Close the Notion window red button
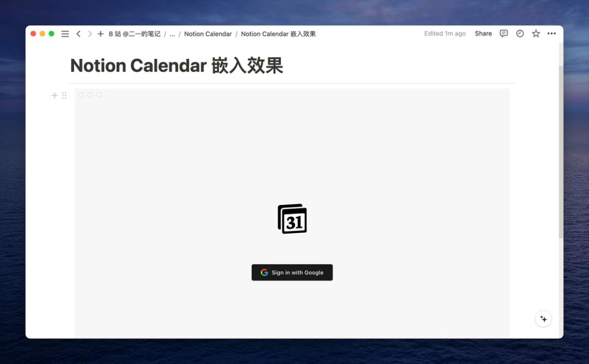Image resolution: width=589 pixels, height=364 pixels. (33, 34)
